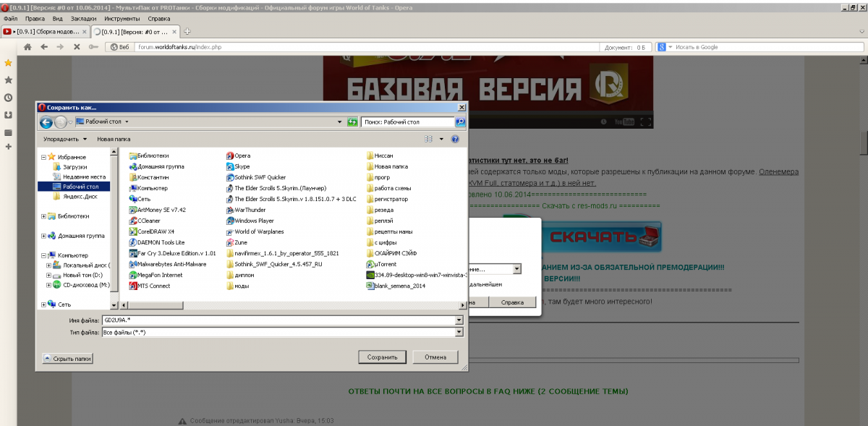
Task: Select Malwarebytes Anti-Malware shortcut
Action: [x=168, y=264]
